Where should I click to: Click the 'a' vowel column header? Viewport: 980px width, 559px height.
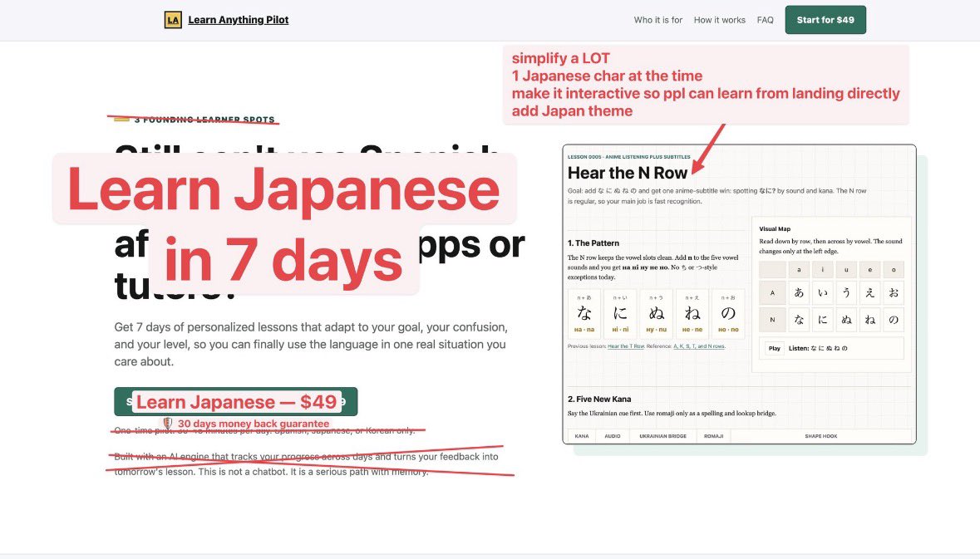click(799, 270)
